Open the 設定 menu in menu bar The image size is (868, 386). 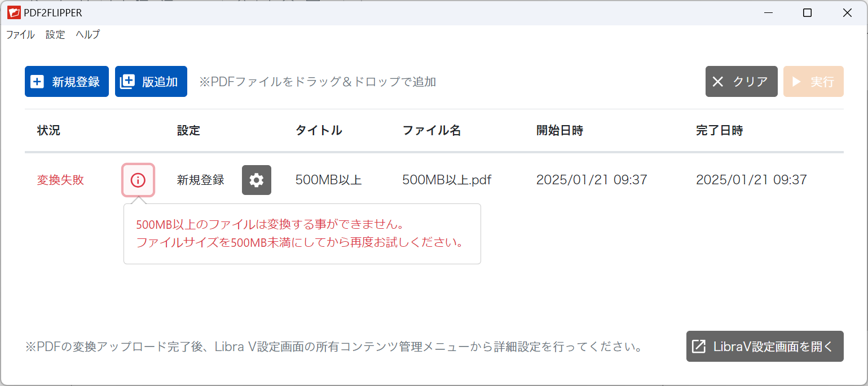pyautogui.click(x=55, y=34)
